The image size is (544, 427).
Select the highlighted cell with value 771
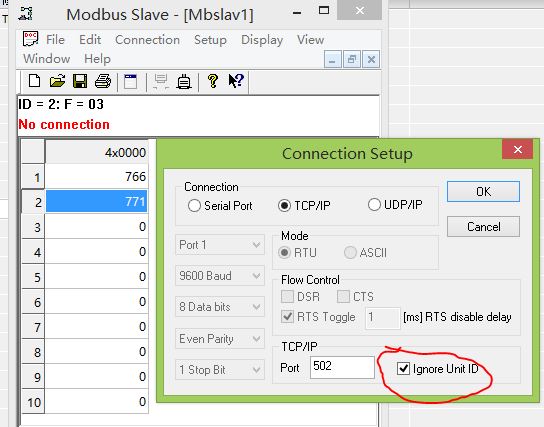(96, 201)
